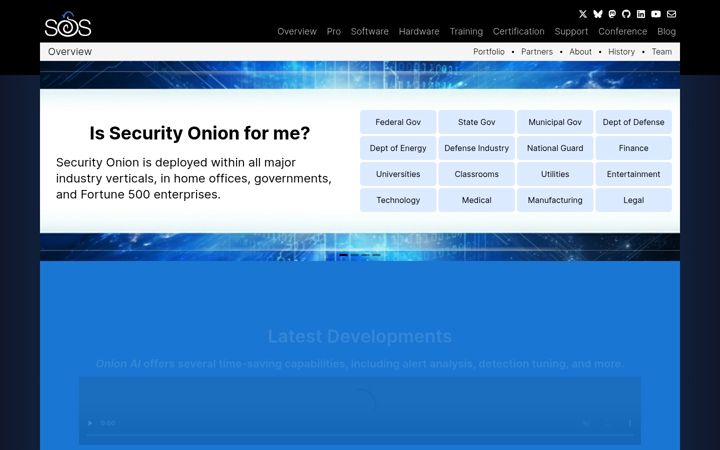Click the Overview heading in sub-navigation bar
Viewport: 720px width, 450px height.
click(x=70, y=52)
